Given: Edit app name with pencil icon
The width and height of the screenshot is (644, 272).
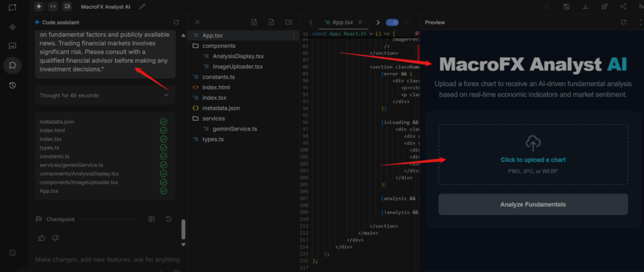Looking at the screenshot, I should click(x=142, y=6).
